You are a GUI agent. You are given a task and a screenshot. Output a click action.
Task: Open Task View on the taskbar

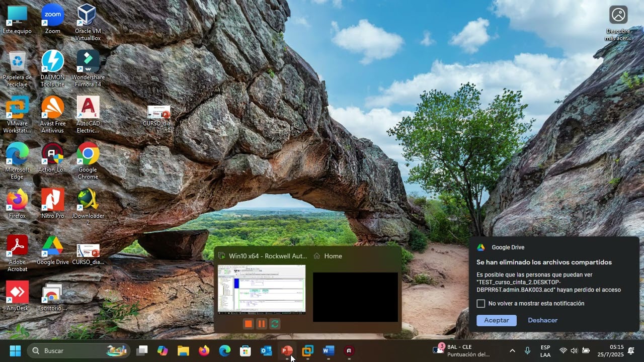pyautogui.click(x=142, y=350)
